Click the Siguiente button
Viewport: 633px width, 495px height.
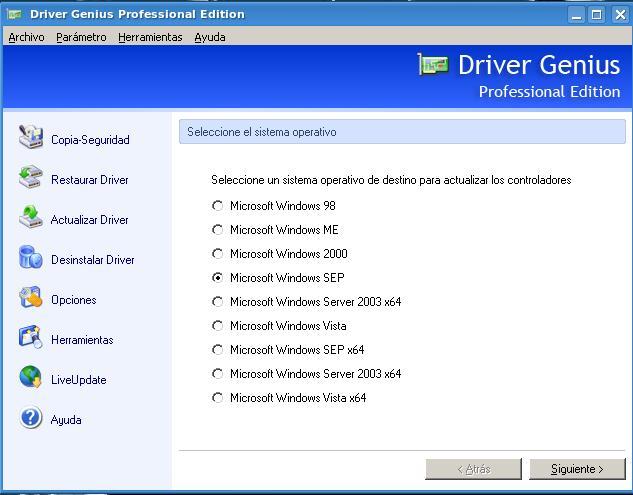point(577,469)
